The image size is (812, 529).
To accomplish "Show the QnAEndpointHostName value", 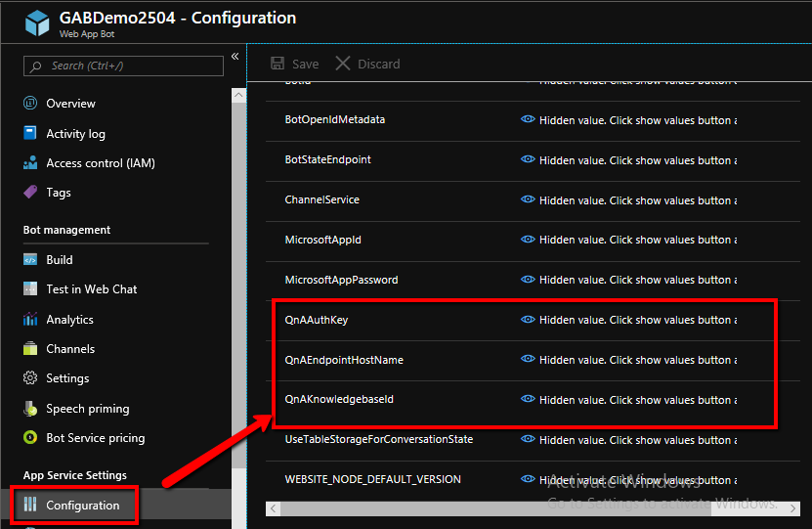I will [x=528, y=359].
